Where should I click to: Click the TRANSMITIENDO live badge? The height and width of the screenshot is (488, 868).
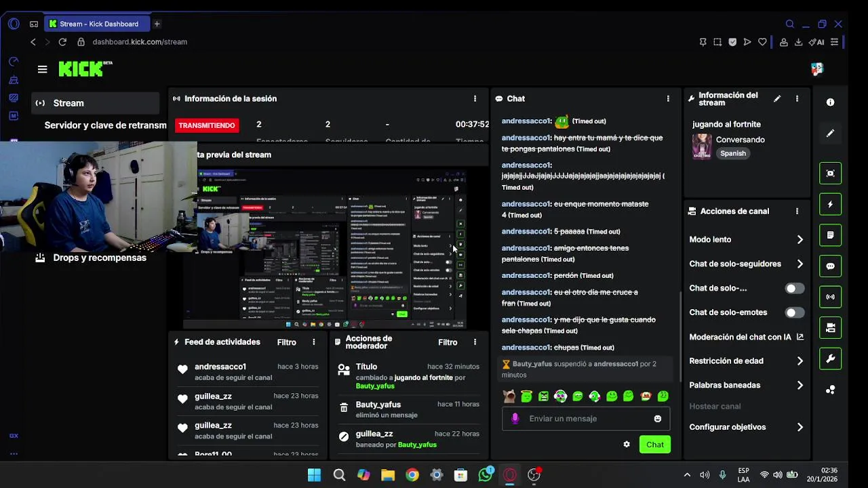pos(207,125)
